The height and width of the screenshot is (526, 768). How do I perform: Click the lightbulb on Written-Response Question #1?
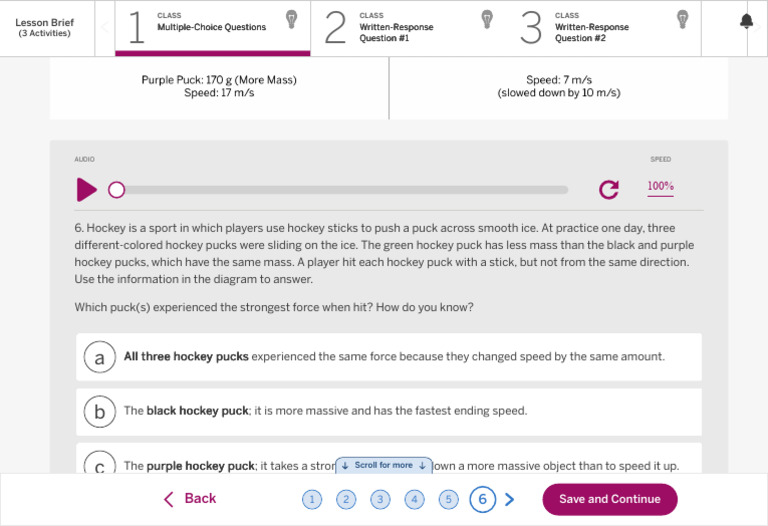pyautogui.click(x=487, y=20)
